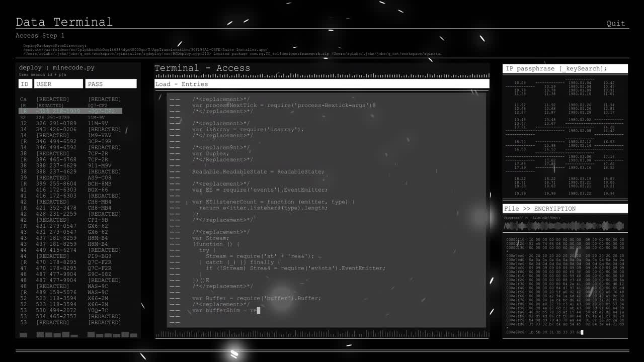Viewport: 644px width, 362px height.
Task: Click the date 1980.02.12
Action: (580, 142)
